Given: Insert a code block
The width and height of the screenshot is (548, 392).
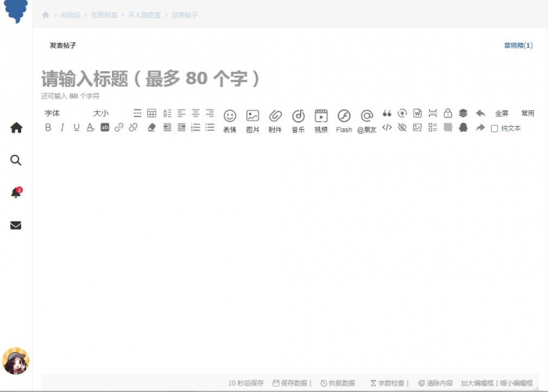Looking at the screenshot, I should point(387,128).
